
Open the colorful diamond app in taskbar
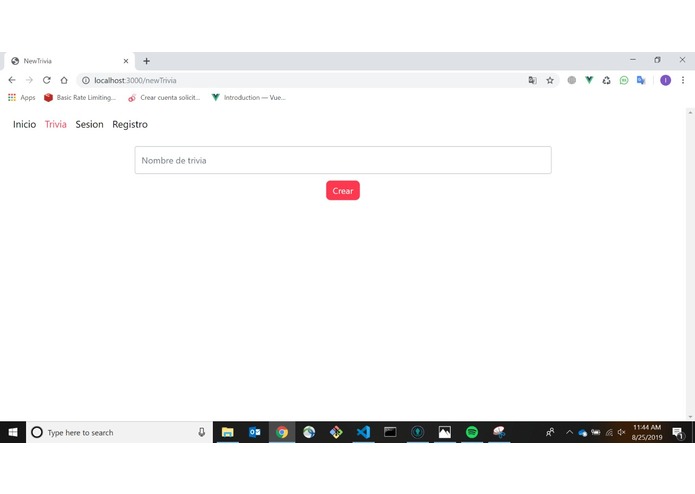point(336,432)
